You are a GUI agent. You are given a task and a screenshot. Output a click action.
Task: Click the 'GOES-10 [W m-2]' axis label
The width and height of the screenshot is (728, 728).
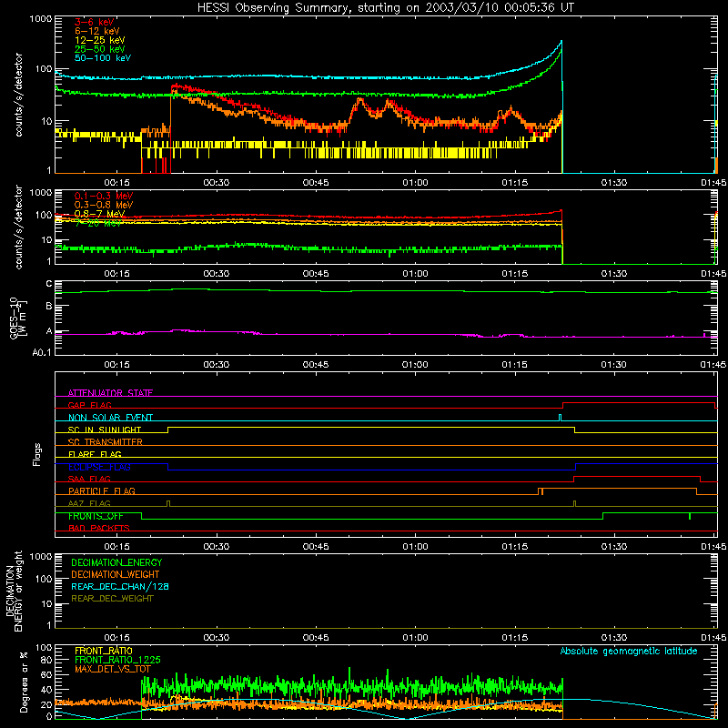pos(17,318)
